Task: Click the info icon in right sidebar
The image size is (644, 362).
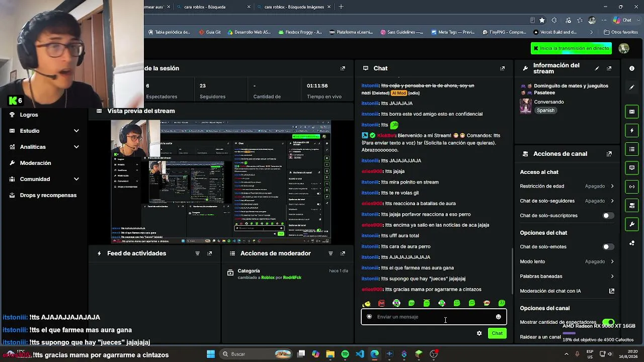Action: 632,68
